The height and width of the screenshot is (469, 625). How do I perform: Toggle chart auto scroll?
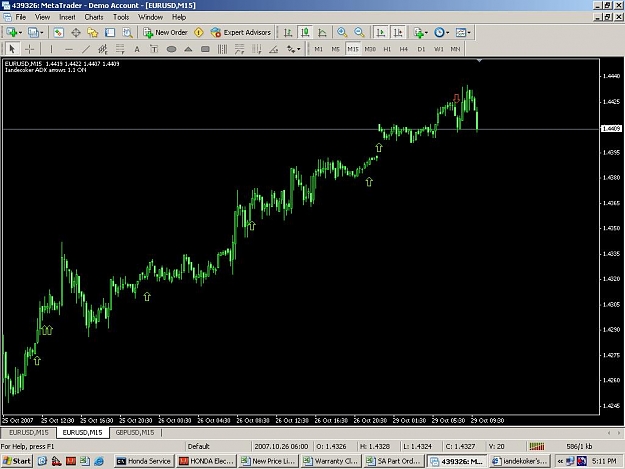point(381,33)
